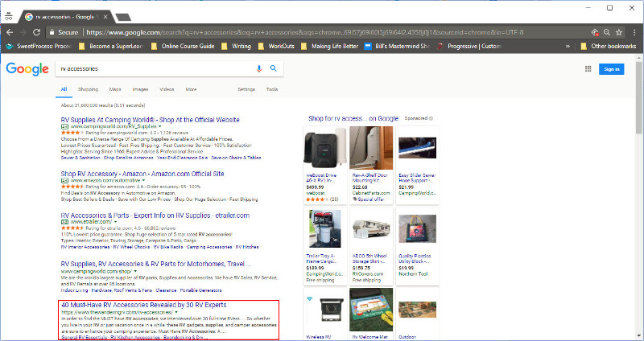644x341 pixels.
Task: Open the Rev-A-Shelf Door Mounting Kit thumbnail
Action: pyautogui.click(x=371, y=148)
